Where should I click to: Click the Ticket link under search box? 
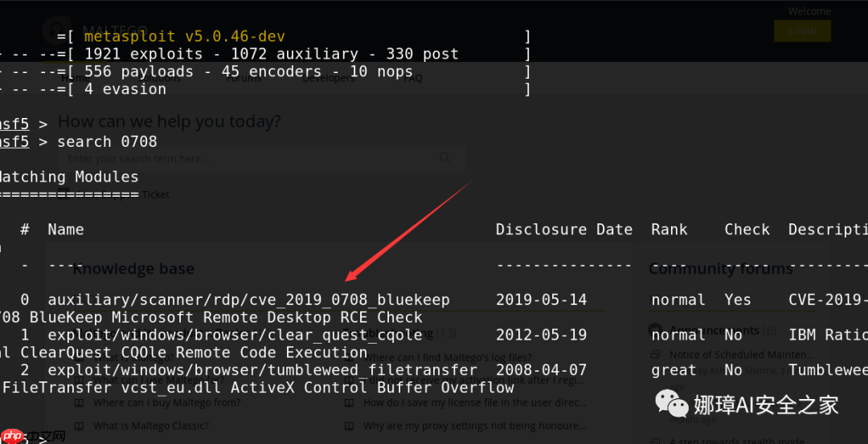156,194
